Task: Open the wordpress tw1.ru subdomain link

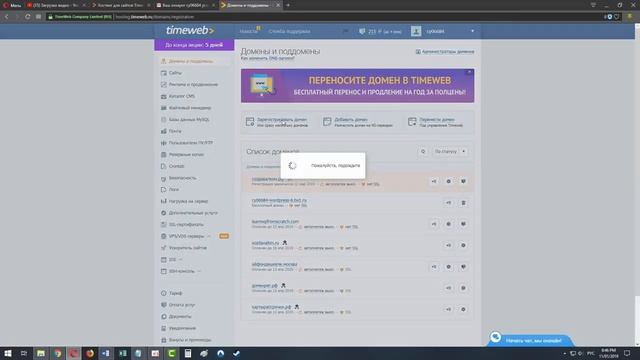Action: [x=279, y=200]
